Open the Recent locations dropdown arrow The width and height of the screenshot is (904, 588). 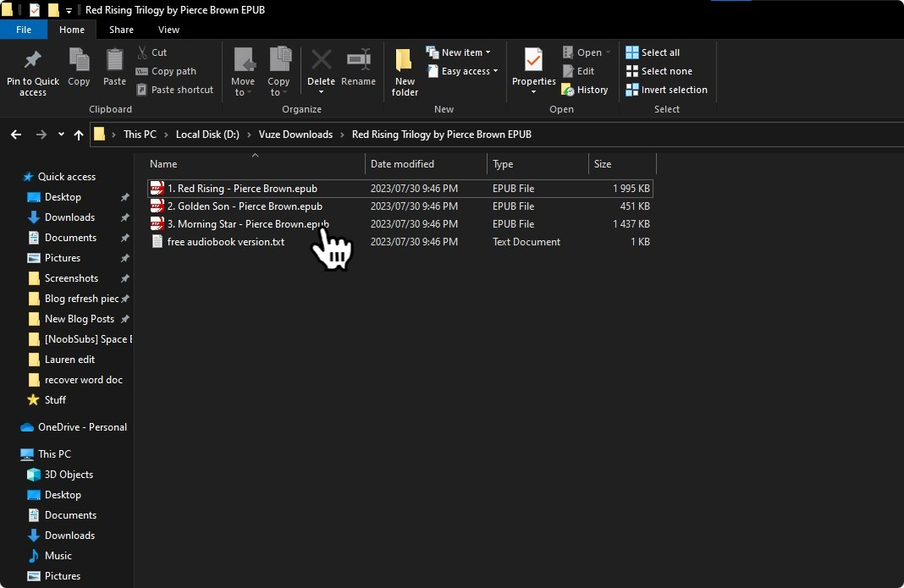[61, 135]
